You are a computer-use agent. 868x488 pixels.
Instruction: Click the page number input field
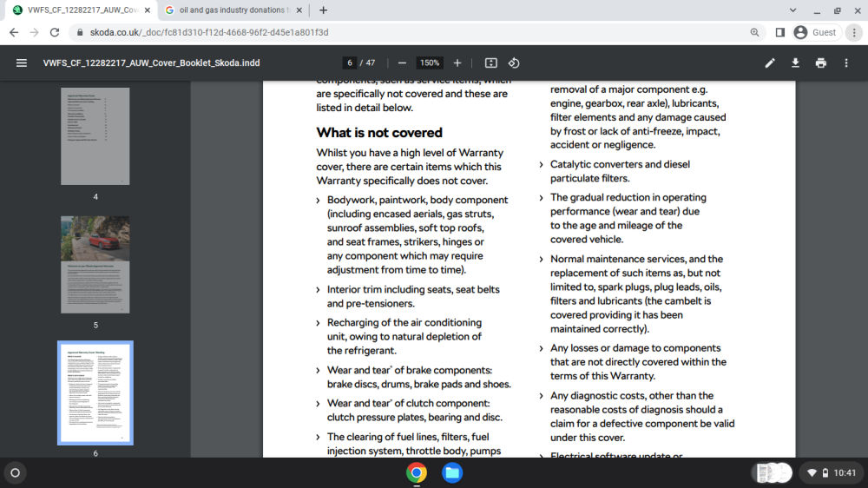(x=349, y=63)
